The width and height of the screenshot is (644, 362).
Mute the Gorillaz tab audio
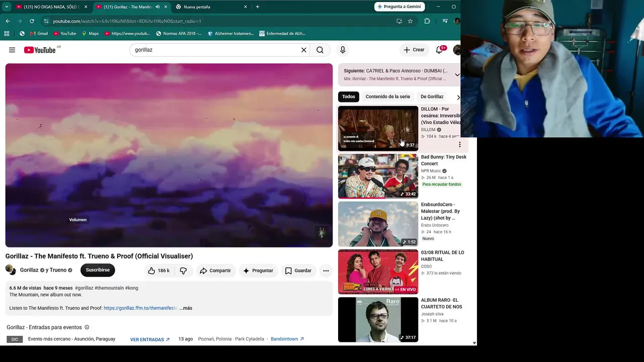pyautogui.click(x=157, y=7)
